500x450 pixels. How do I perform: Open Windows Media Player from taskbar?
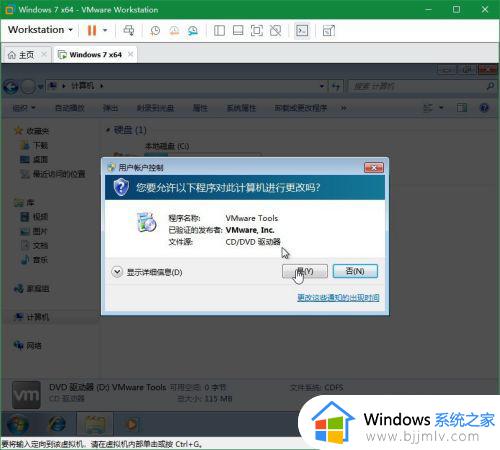(x=131, y=424)
